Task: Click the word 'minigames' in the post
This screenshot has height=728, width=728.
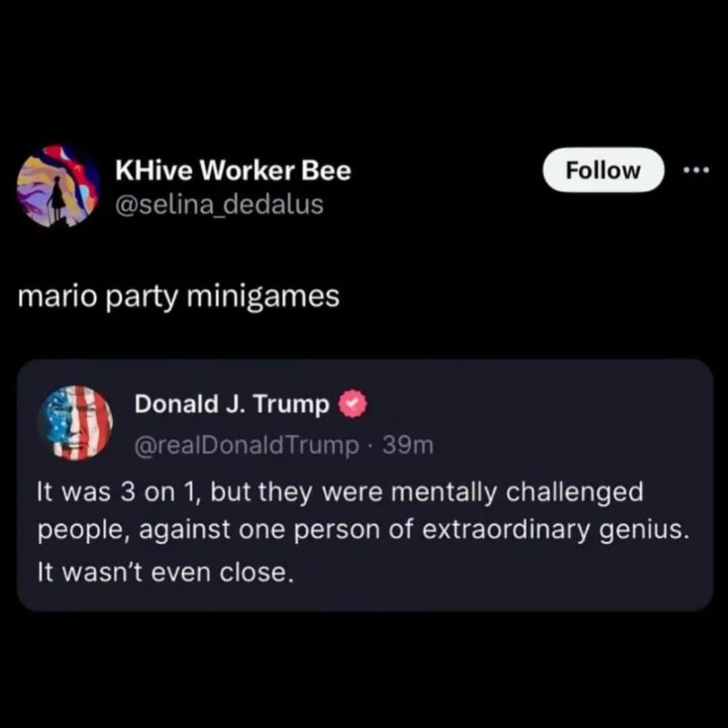Action: 264,297
